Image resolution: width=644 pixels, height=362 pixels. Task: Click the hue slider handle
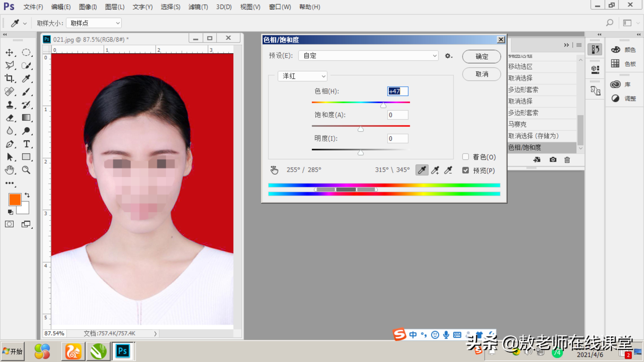[383, 105]
